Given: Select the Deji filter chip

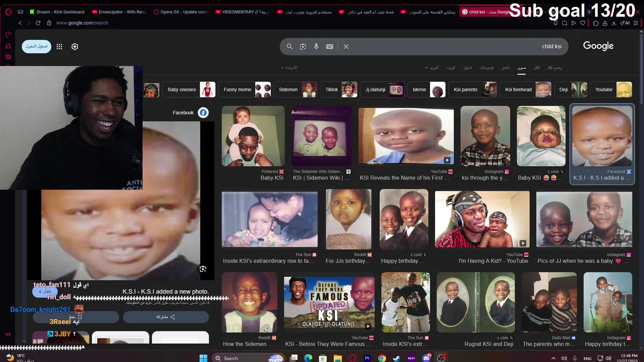Looking at the screenshot, I should click(x=571, y=89).
